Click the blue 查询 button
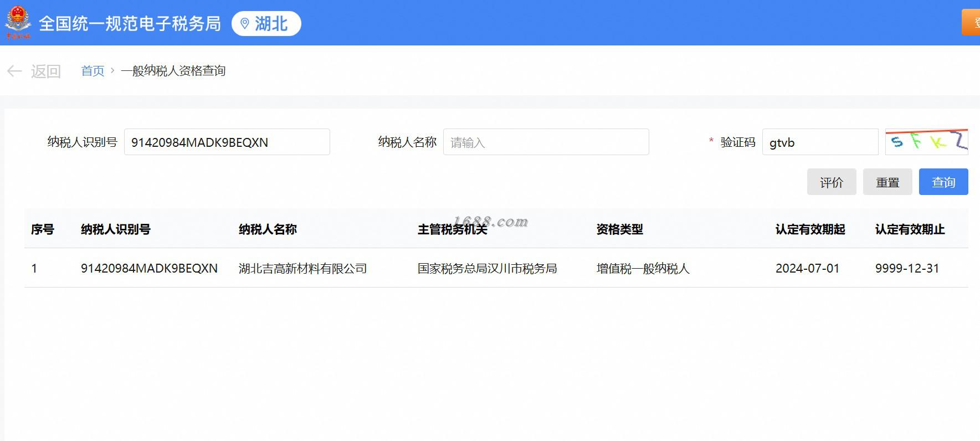Screen dimensions: 980x441 [943, 182]
